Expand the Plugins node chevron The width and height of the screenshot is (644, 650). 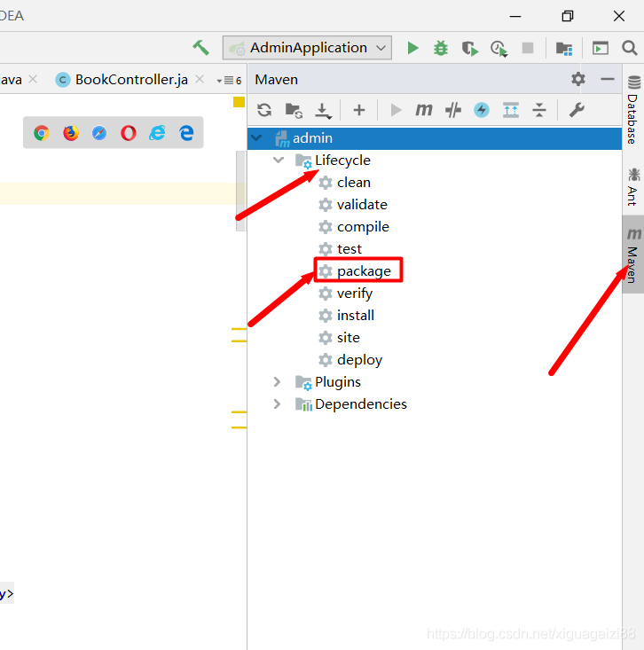pos(277,382)
